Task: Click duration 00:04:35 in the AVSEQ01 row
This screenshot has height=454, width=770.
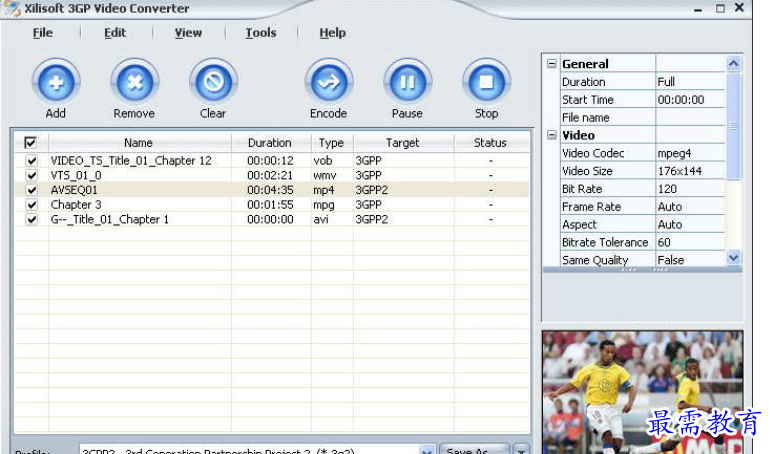Action: pos(271,190)
